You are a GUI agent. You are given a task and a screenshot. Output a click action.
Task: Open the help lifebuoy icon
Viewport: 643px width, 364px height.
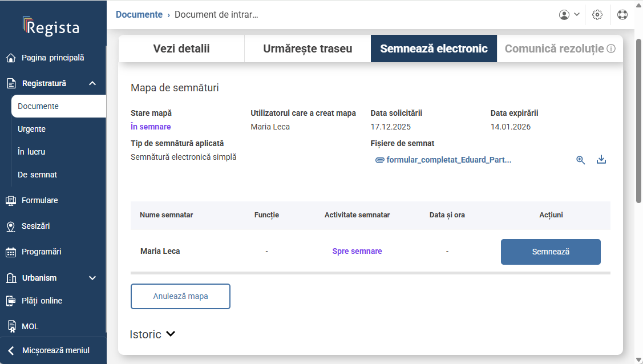click(x=622, y=15)
